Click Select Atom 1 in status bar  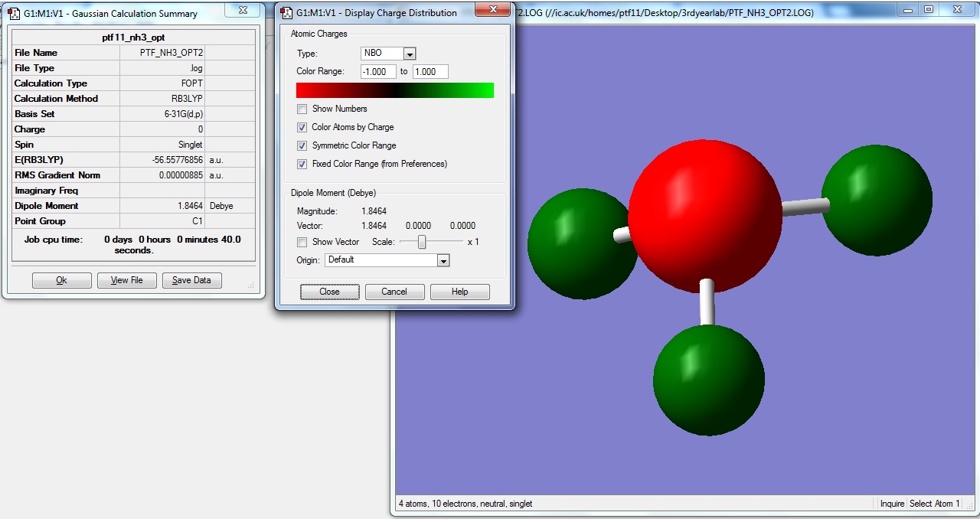pos(934,504)
